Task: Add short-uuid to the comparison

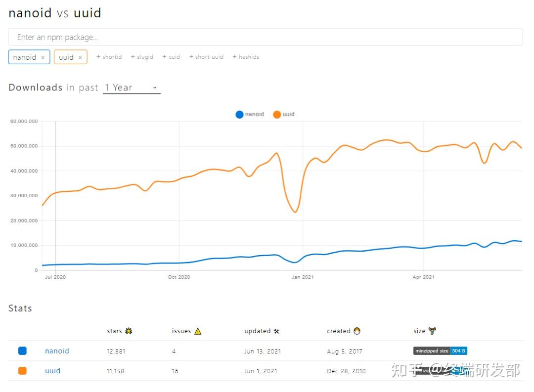Action: pos(206,56)
